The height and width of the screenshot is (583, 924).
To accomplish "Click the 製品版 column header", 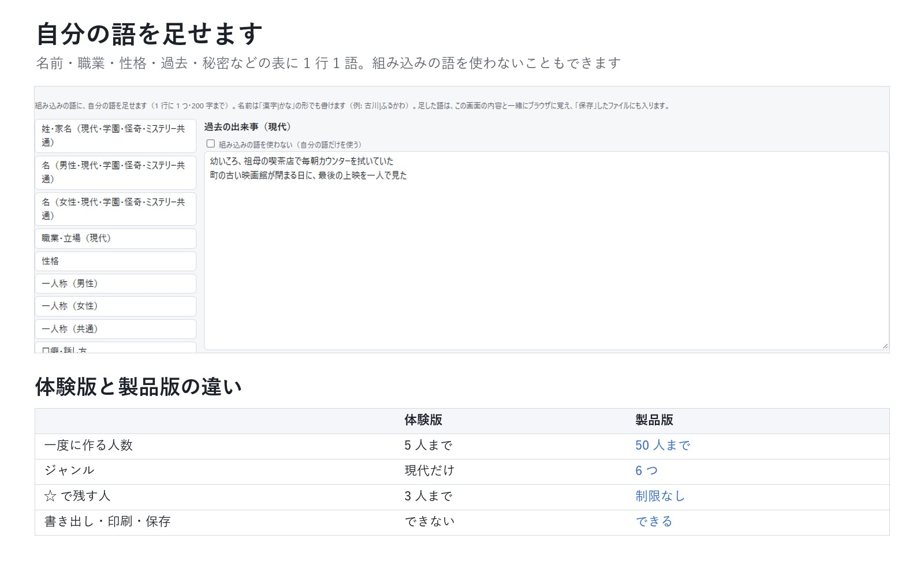I will (x=654, y=420).
